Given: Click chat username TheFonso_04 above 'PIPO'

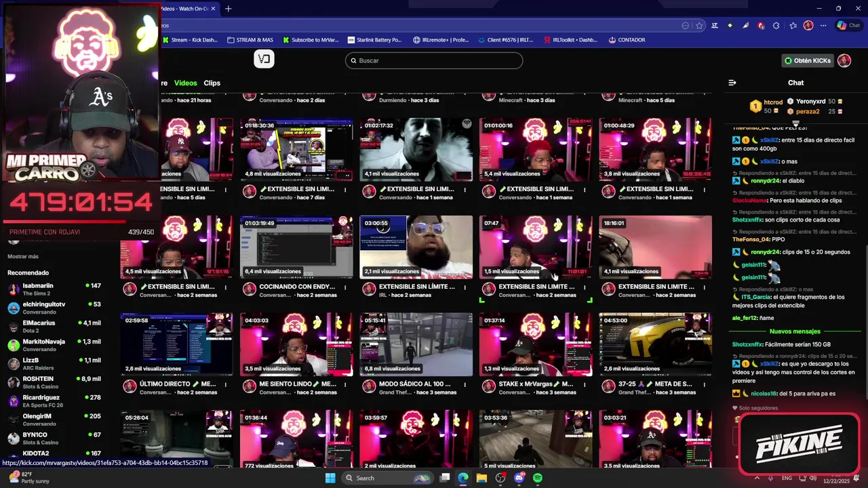Looking at the screenshot, I should (751, 239).
